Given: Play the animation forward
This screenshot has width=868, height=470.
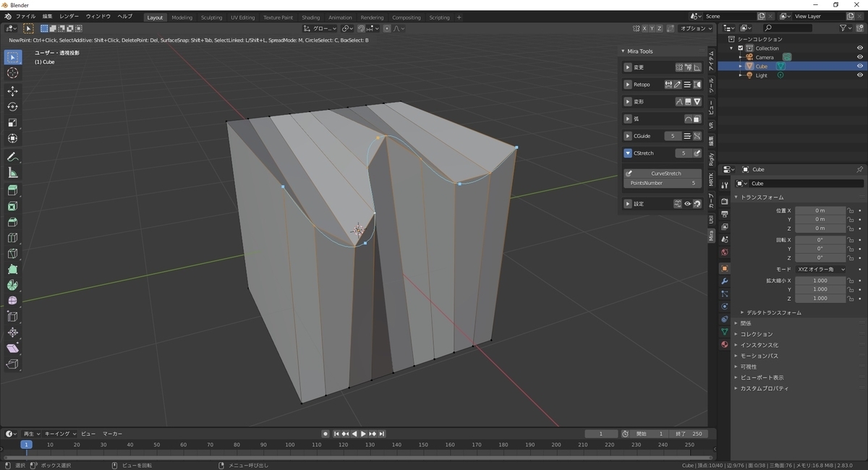Looking at the screenshot, I should coord(363,434).
